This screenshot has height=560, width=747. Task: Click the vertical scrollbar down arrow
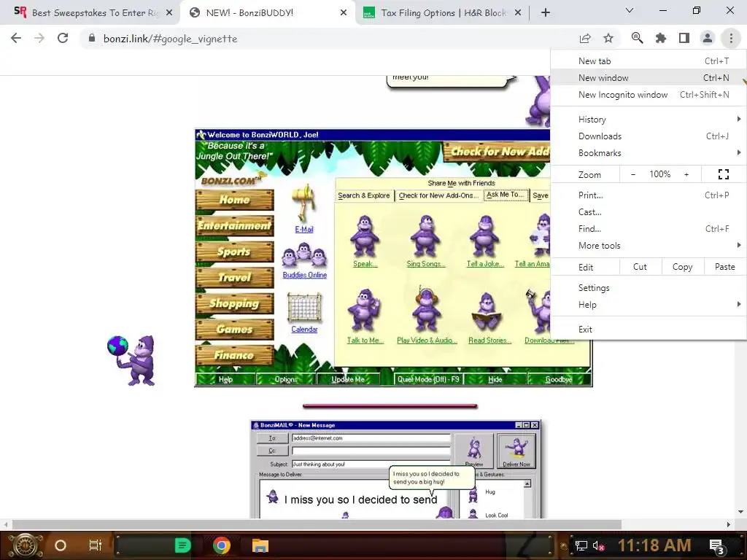click(x=740, y=513)
